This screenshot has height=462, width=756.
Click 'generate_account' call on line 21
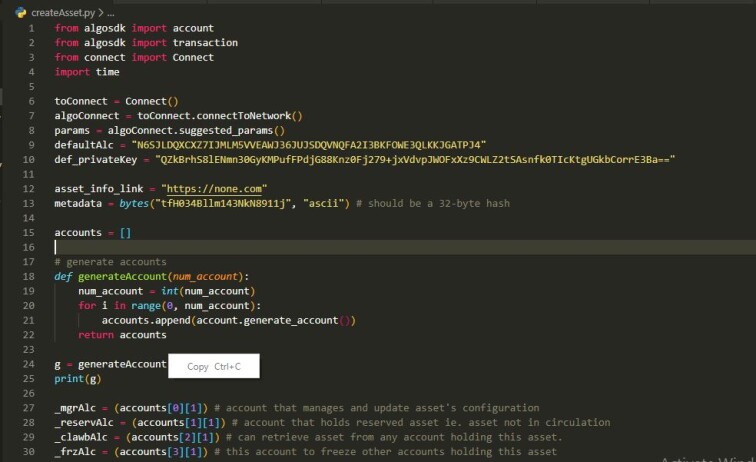[x=291, y=320]
